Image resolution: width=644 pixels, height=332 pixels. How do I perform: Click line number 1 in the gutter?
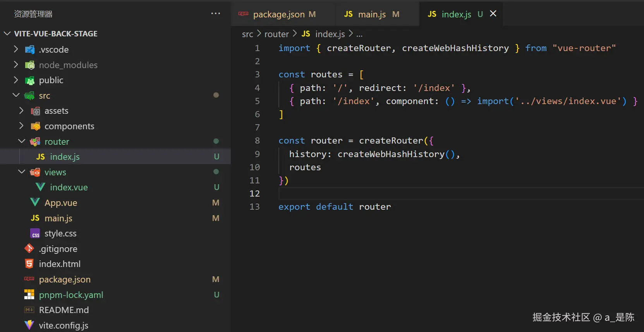click(x=257, y=48)
